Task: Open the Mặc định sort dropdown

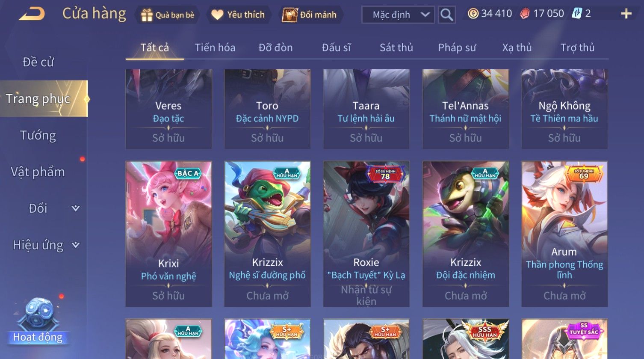Action: coord(398,15)
